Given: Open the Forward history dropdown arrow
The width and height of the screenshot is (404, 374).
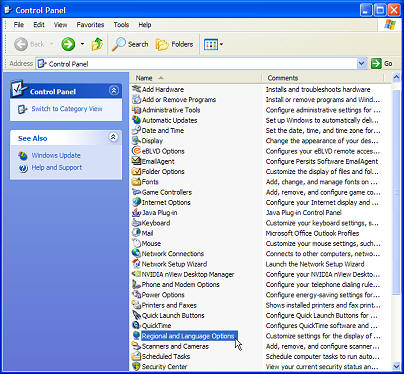Looking at the screenshot, I should click(x=82, y=44).
